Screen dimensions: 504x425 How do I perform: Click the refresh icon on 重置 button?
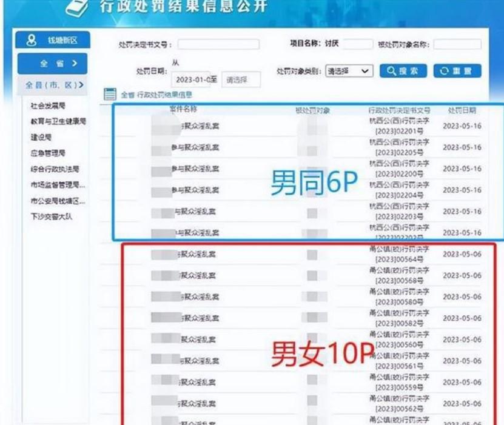point(445,71)
